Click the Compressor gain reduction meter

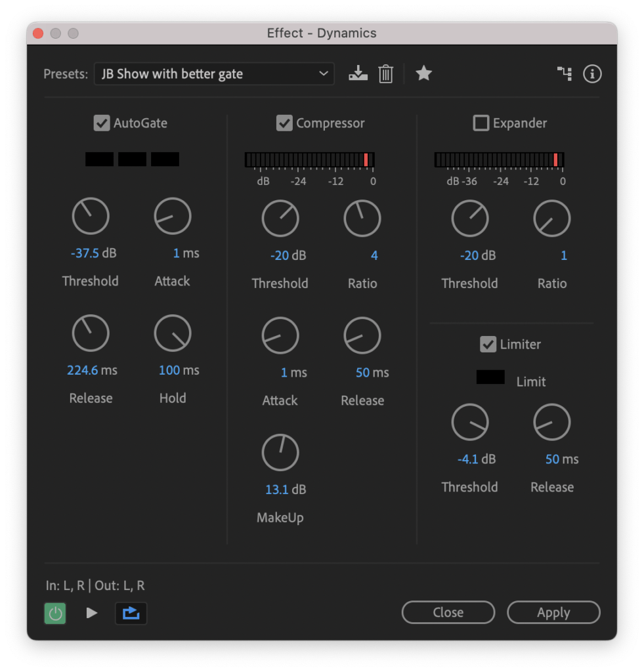pyautogui.click(x=310, y=160)
